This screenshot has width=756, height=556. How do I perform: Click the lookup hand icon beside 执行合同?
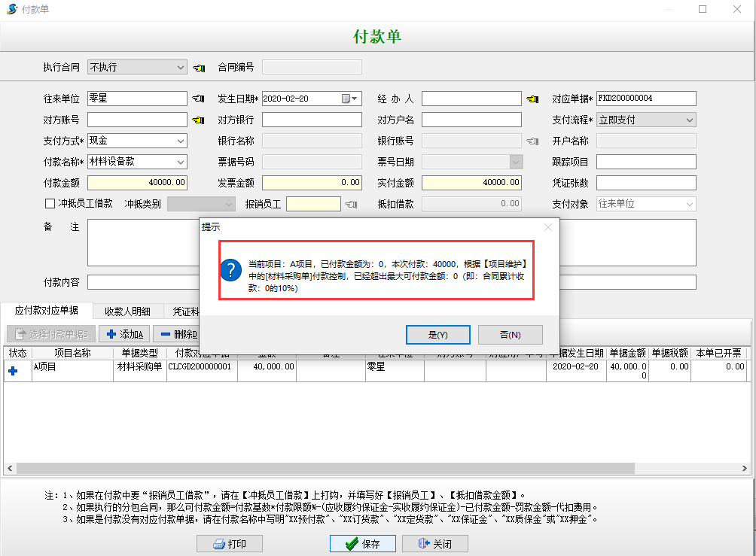tap(199, 68)
